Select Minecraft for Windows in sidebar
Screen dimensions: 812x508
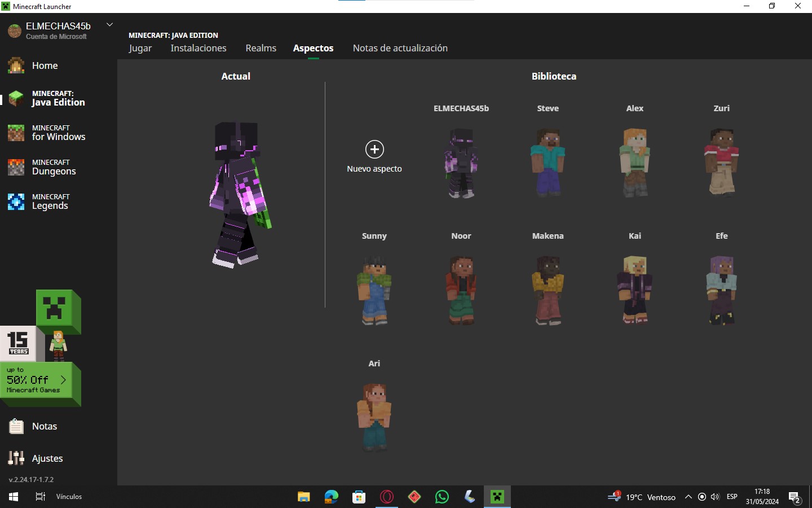coord(58,133)
